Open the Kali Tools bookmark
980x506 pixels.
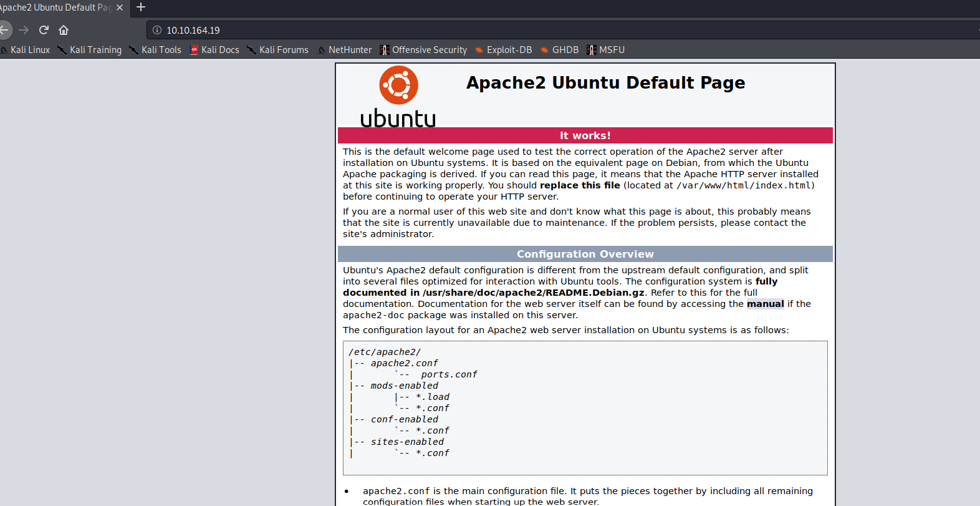pyautogui.click(x=155, y=50)
